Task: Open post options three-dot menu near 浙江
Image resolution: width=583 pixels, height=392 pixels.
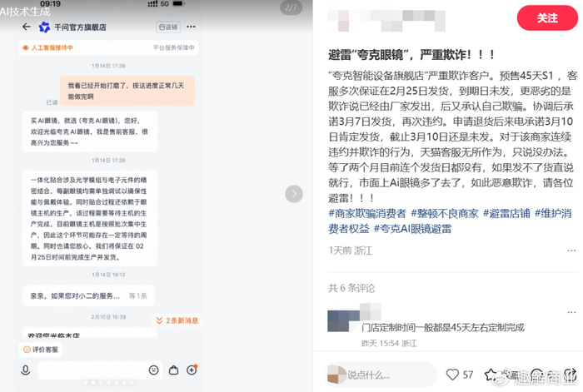Action: 571,251
